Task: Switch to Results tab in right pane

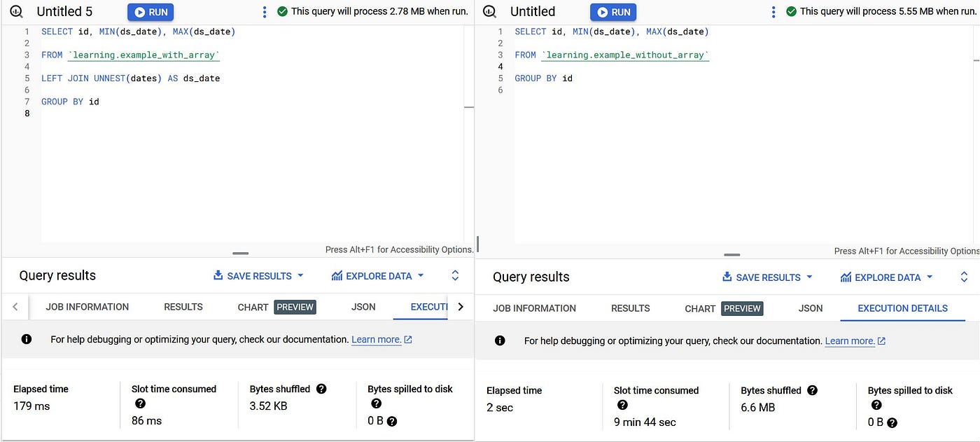Action: 631,308
